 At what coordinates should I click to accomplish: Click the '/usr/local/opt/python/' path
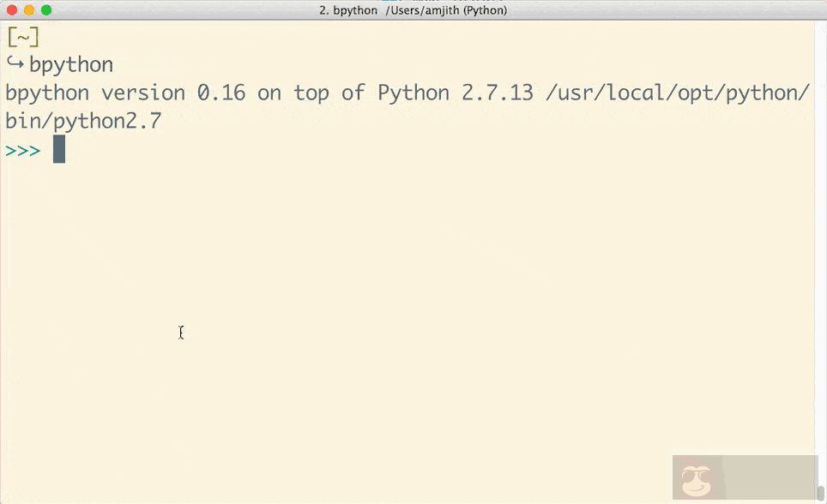pos(677,93)
